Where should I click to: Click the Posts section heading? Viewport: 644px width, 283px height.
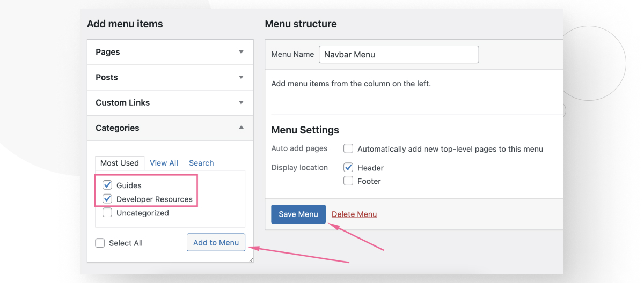[x=107, y=77]
